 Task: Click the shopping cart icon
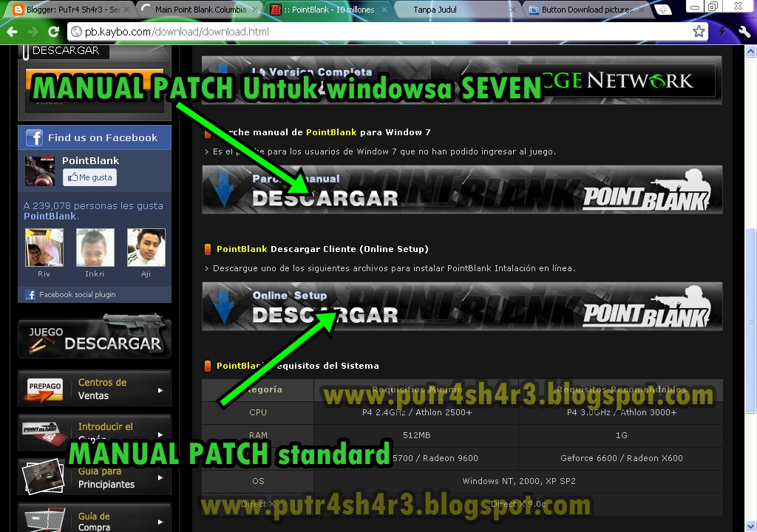45,519
